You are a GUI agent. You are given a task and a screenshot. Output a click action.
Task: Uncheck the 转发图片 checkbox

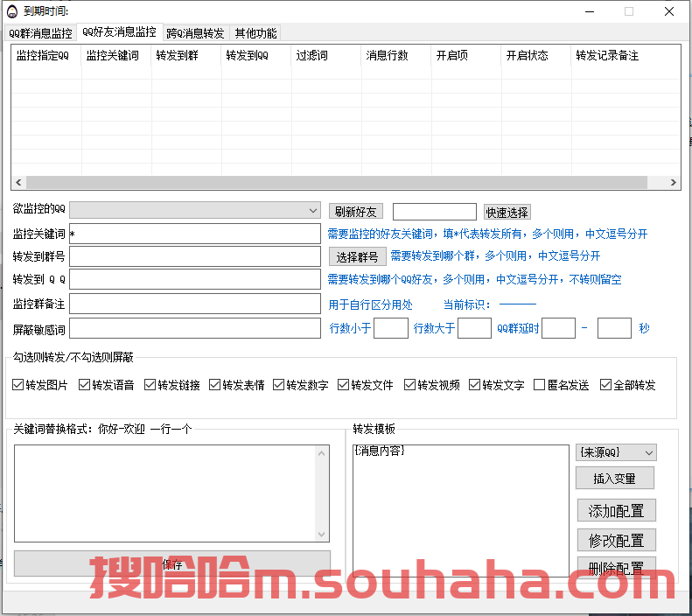pyautogui.click(x=18, y=385)
